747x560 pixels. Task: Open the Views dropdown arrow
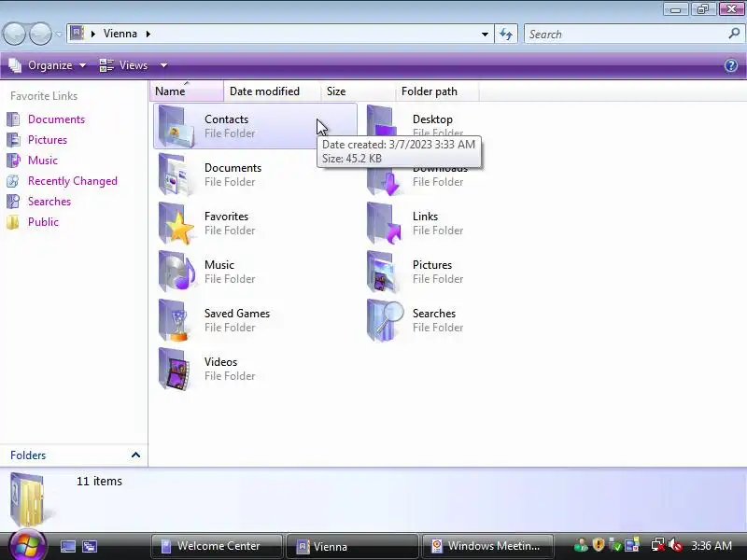(163, 65)
